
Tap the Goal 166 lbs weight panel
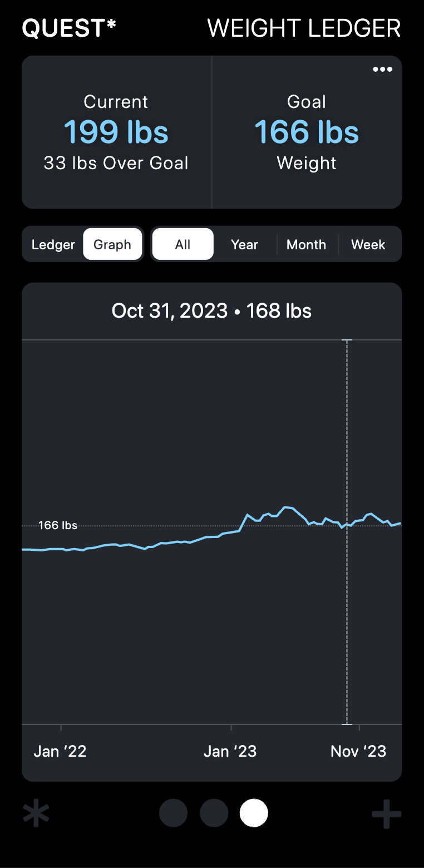point(307,132)
